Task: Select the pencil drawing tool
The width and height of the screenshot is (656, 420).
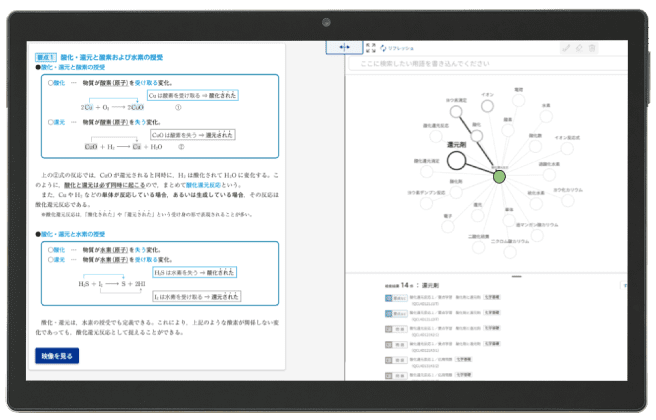Action: pyautogui.click(x=567, y=47)
